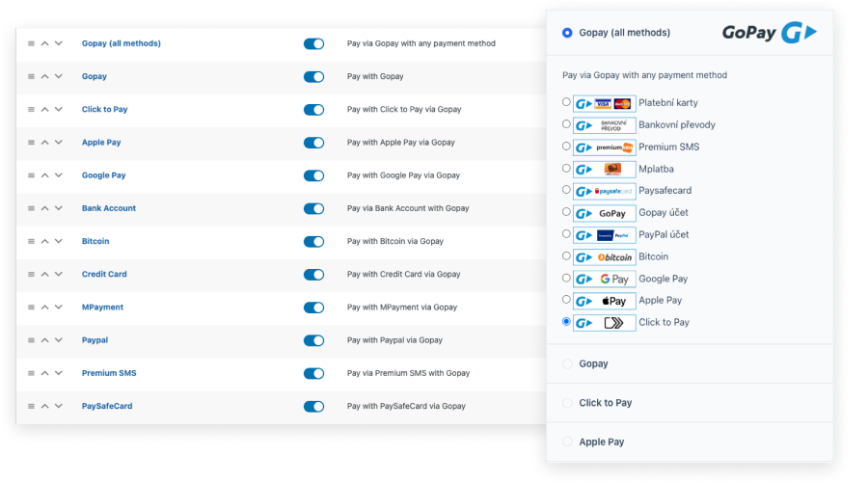
Task: Move Click to Pay row down
Action: pos(59,110)
